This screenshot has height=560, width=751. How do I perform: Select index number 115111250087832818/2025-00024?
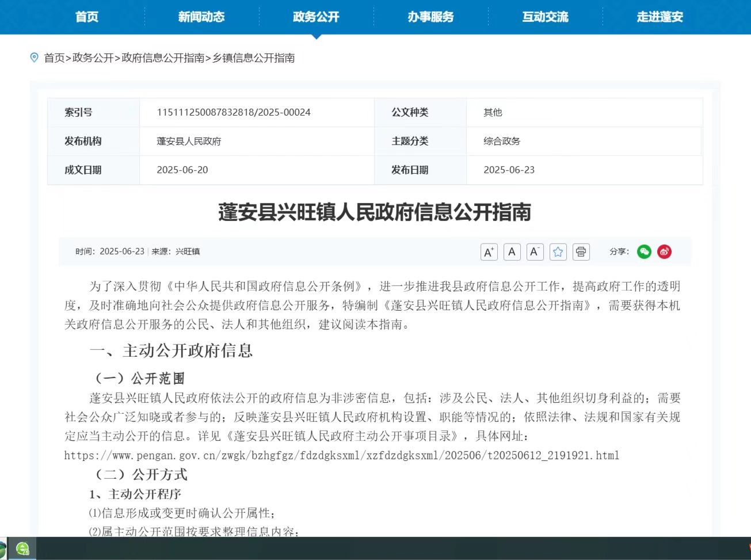coord(234,112)
